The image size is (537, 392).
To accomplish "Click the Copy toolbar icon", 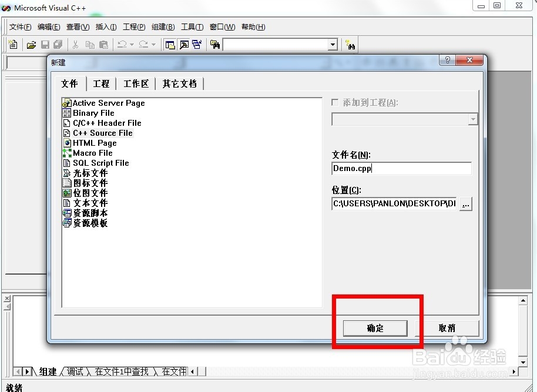I will (90, 45).
